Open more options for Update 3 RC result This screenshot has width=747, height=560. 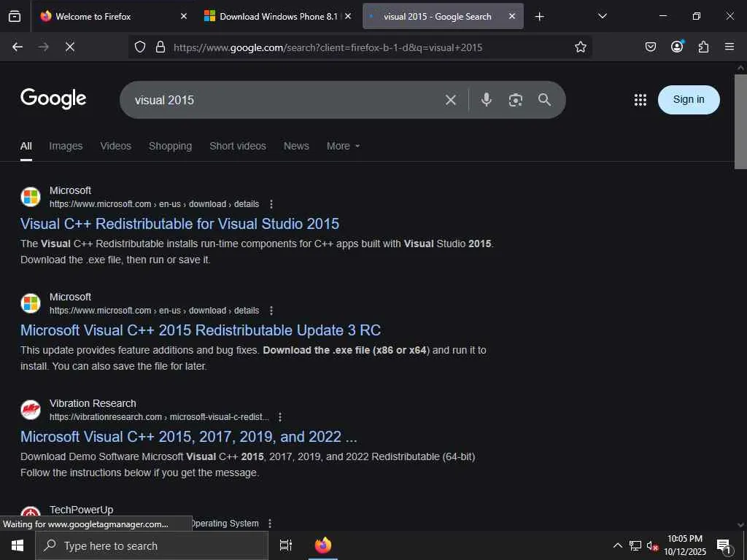click(271, 311)
